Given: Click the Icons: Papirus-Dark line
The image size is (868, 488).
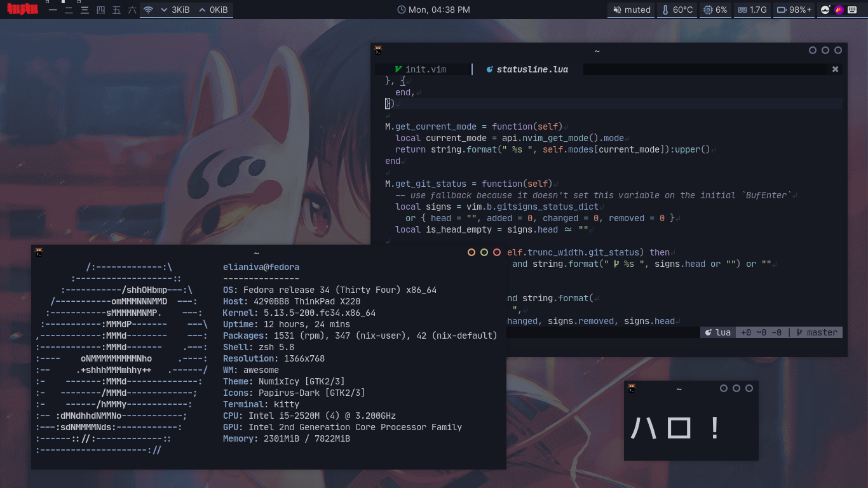Looking at the screenshot, I should point(294,393).
